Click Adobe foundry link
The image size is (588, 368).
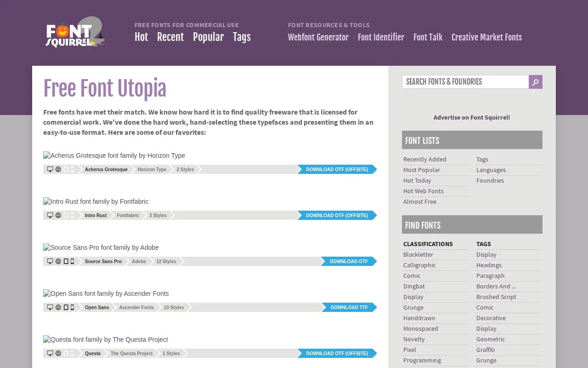(139, 261)
